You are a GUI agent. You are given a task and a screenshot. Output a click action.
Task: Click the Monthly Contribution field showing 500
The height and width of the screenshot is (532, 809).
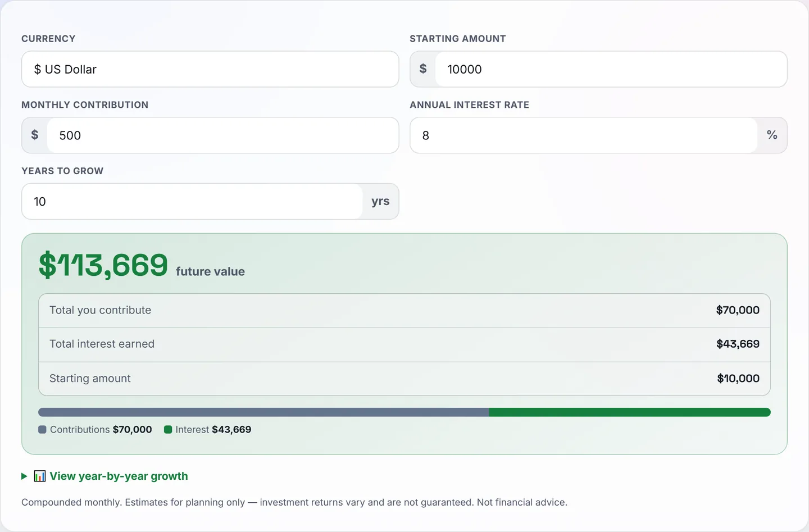click(222, 135)
